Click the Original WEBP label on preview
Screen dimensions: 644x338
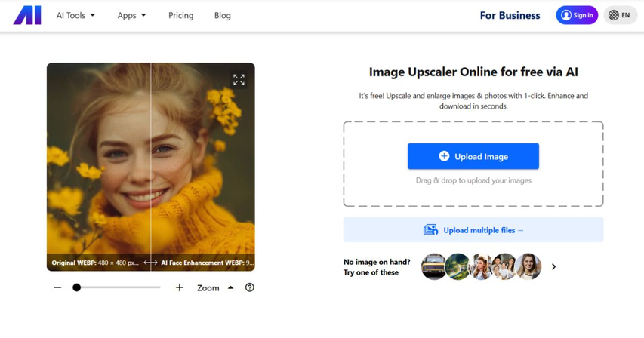(95, 263)
